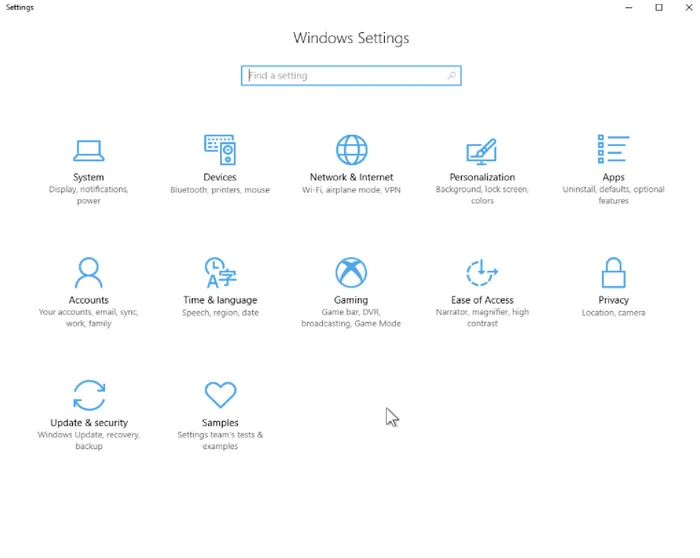
Task: Select the System label
Action: [88, 177]
